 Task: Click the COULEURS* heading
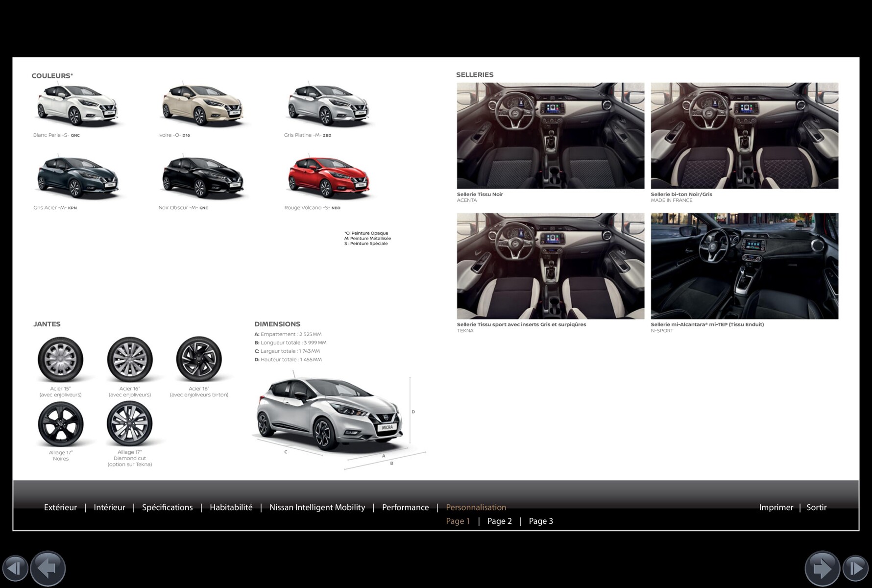pos(52,75)
